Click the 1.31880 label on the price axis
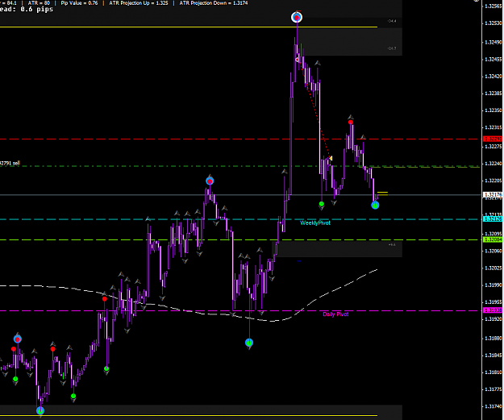This screenshot has height=420, width=504. (x=494, y=339)
